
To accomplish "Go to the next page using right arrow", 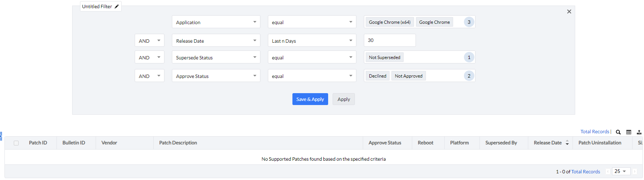I will 635,171.
